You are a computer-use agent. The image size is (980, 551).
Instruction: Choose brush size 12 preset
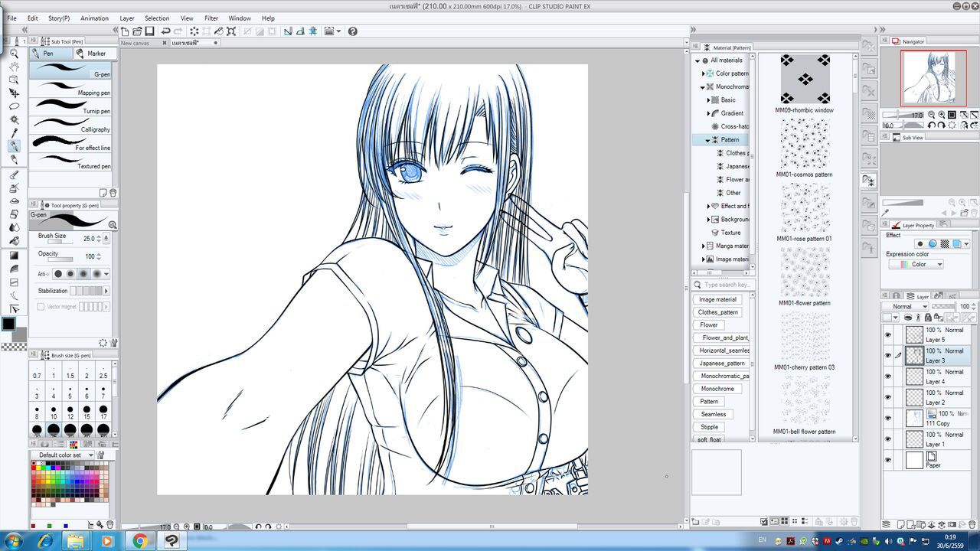pos(70,411)
